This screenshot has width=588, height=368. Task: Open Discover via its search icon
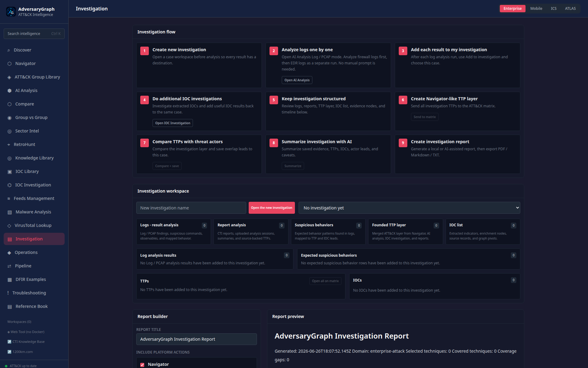(9, 50)
